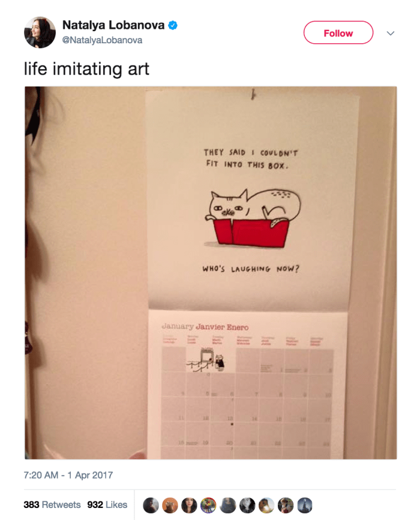The image size is (420, 520).
Task: Open the 7:20 AM - 1 Apr 2017 timestamp
Action: 68,475
